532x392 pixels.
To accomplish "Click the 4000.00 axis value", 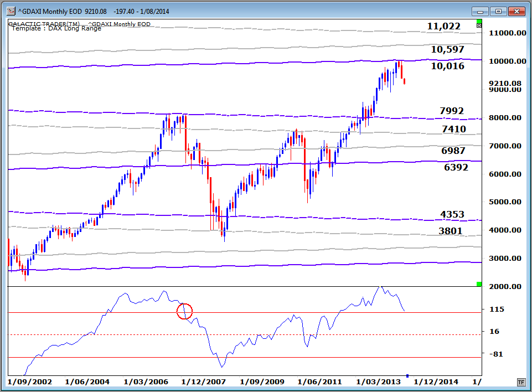I will coord(505,230).
